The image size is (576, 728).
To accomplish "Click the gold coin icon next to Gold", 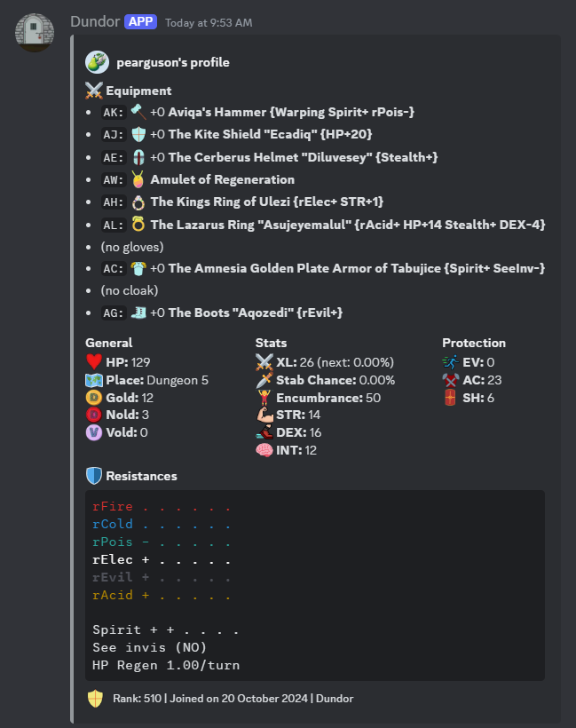I will [94, 398].
